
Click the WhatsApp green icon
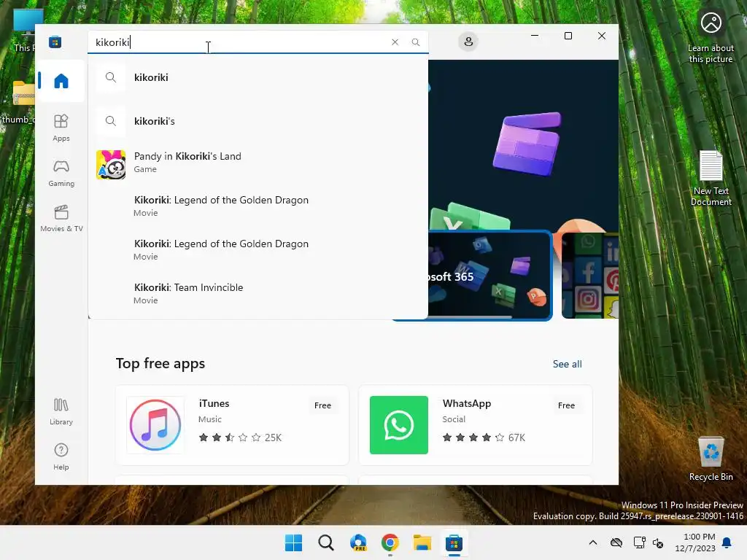click(x=399, y=425)
